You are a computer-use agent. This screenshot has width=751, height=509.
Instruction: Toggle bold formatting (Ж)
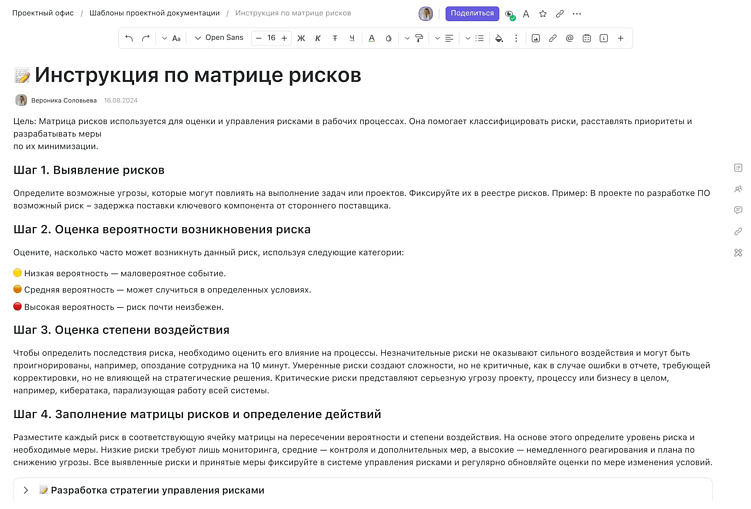pos(301,38)
